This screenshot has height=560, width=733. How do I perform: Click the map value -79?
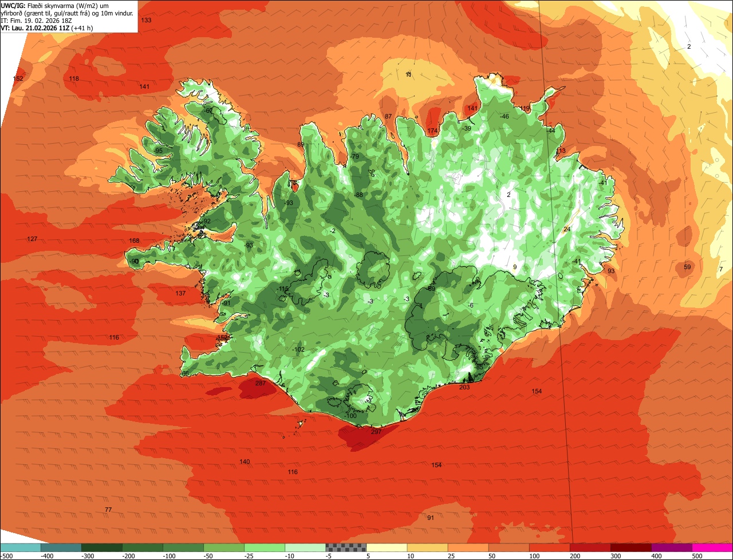tap(354, 156)
